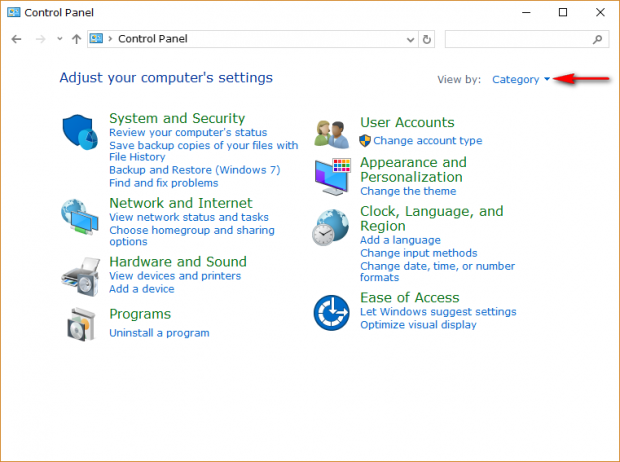Click the Ease of Access icon
The width and height of the screenshot is (620, 462).
point(331,312)
